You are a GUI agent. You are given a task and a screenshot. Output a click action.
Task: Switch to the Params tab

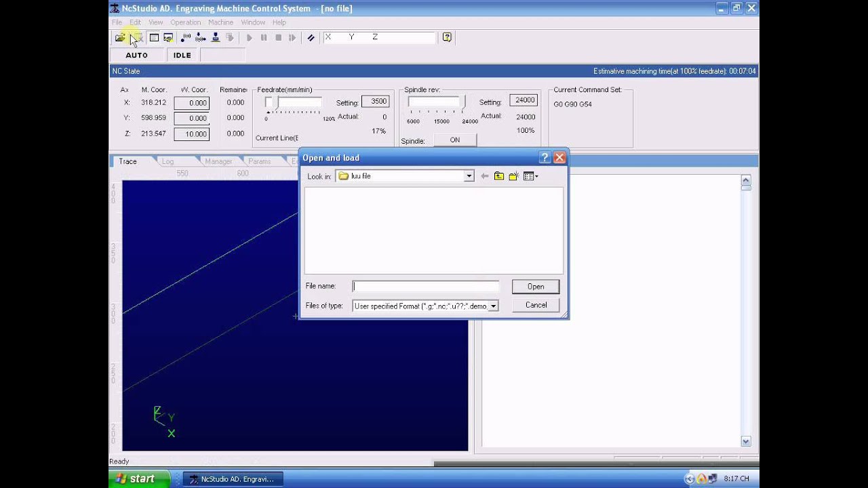[x=260, y=161]
